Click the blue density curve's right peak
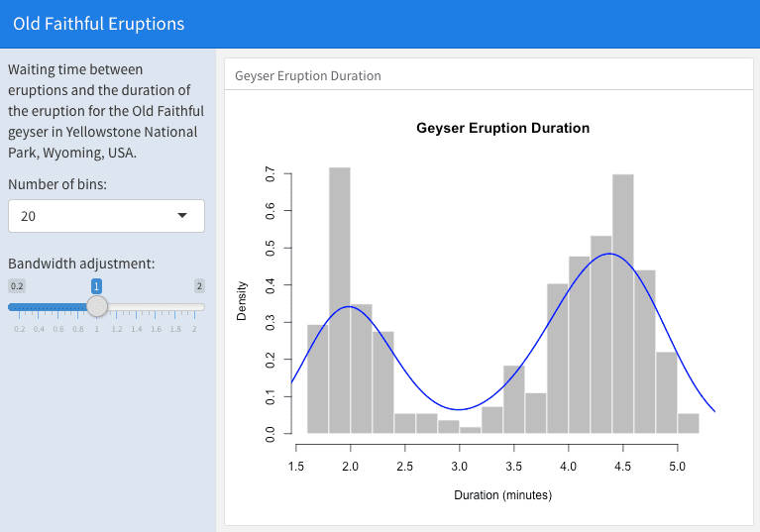The height and width of the screenshot is (532, 760). point(609,254)
